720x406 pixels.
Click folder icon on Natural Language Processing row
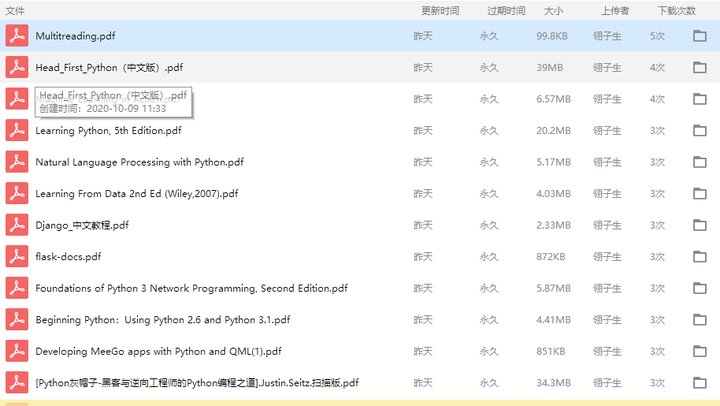click(x=700, y=162)
